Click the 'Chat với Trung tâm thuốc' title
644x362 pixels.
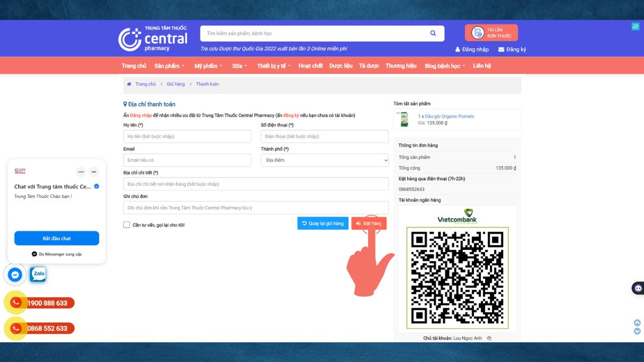pyautogui.click(x=53, y=187)
